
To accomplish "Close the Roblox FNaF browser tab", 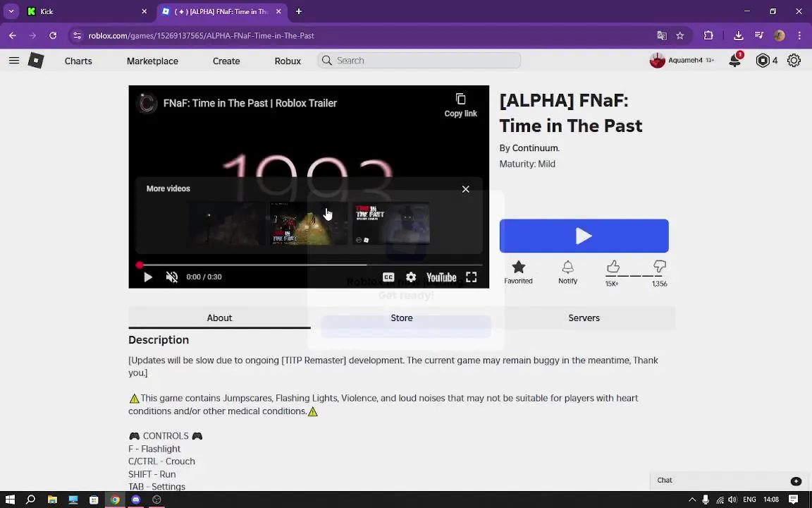I will point(279,11).
